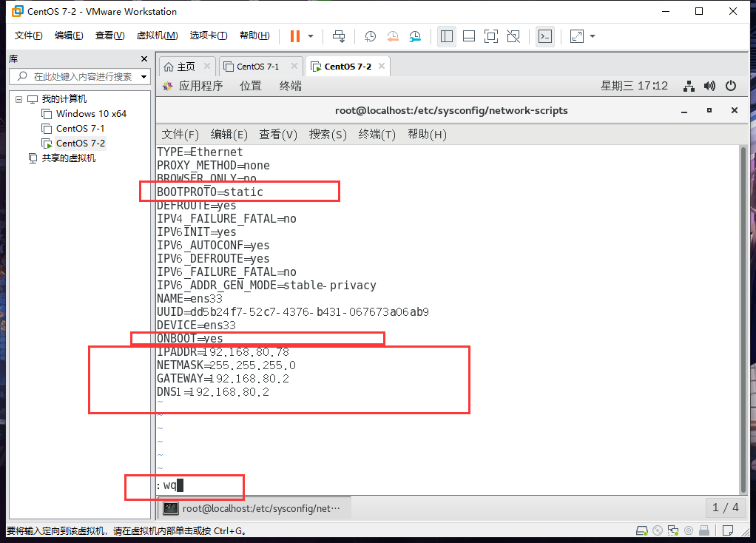Open the GNOME power menu icon
Viewport: 756px width, 543px height.
click(x=731, y=86)
